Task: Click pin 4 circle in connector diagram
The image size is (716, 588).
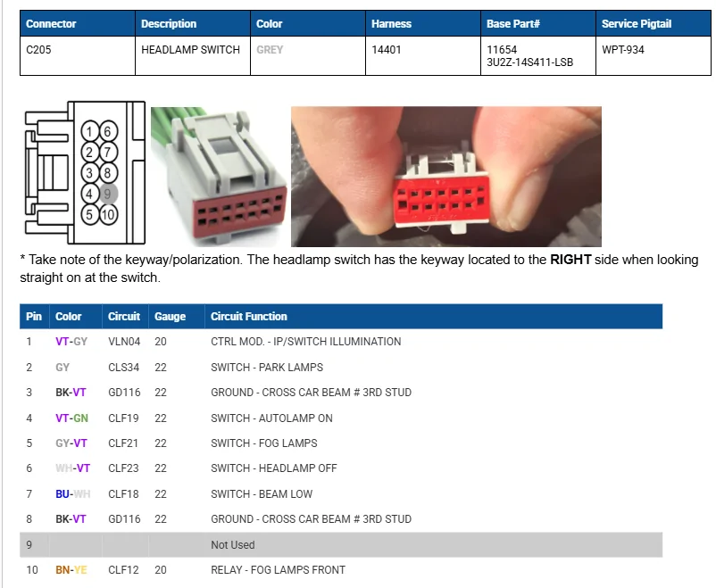Action: pos(90,194)
